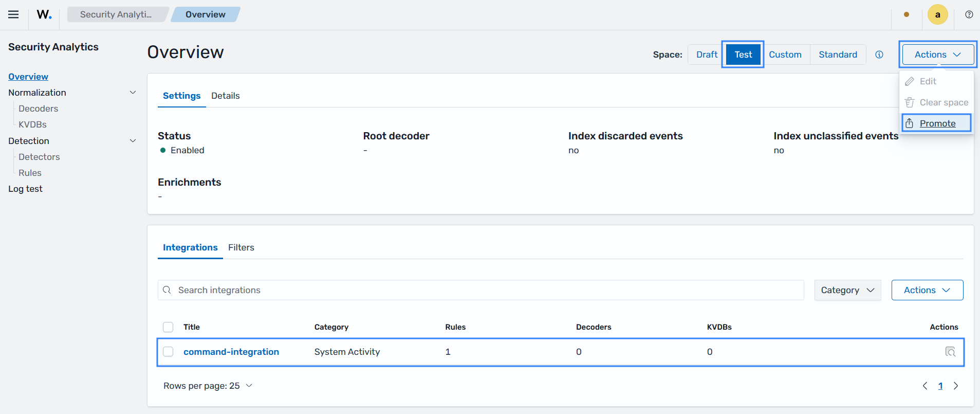Change Rows per page setting
This screenshot has width=980, height=414.
tap(208, 386)
